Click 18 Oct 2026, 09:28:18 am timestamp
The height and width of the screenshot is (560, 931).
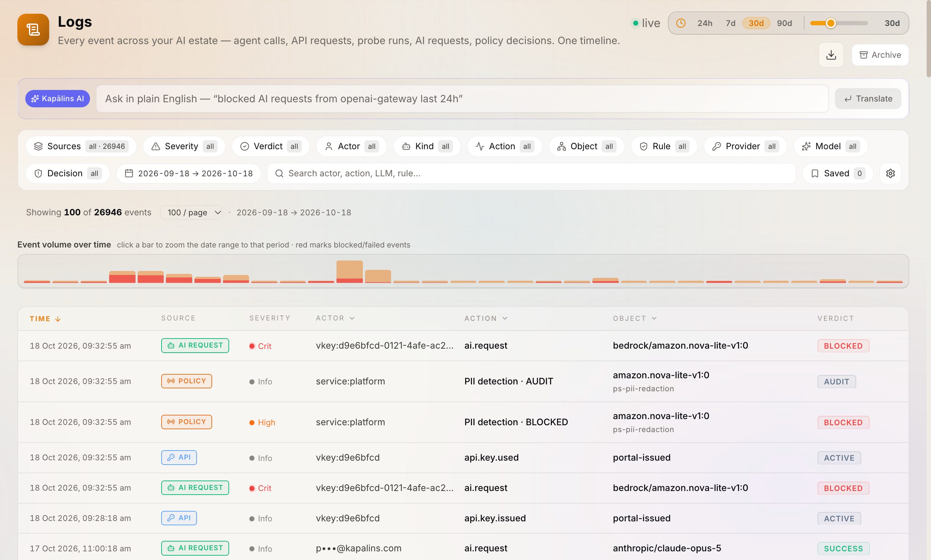[x=80, y=518]
